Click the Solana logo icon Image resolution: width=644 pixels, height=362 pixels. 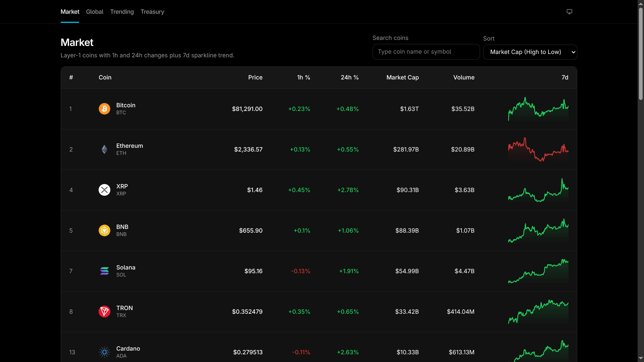[104, 271]
